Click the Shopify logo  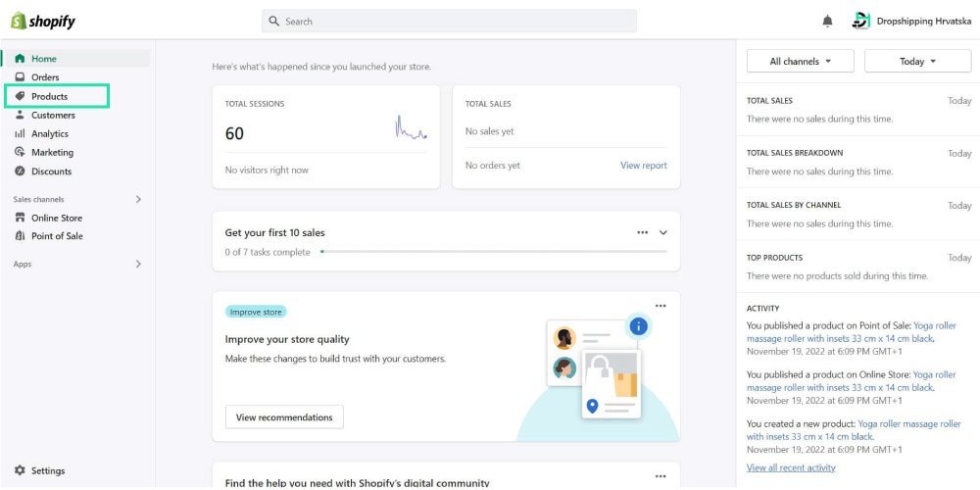[43, 21]
